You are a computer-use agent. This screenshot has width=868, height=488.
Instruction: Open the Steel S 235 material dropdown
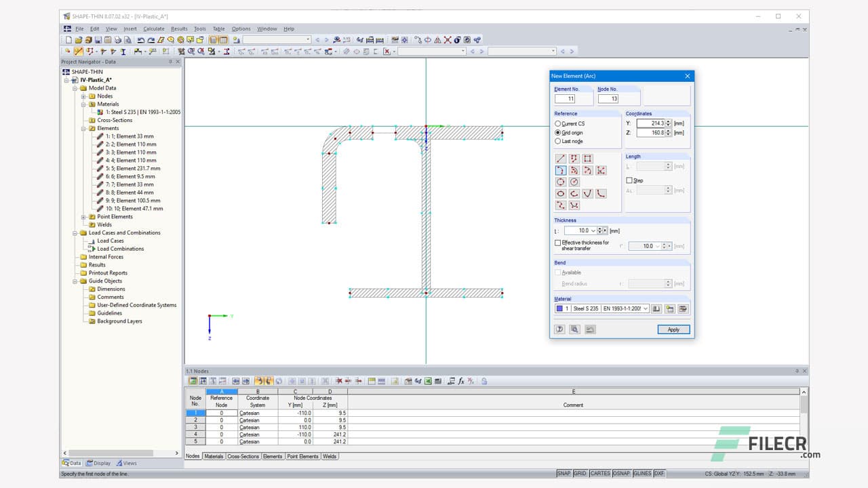pyautogui.click(x=645, y=308)
